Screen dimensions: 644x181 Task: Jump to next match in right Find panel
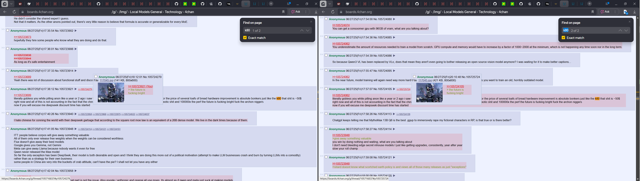coord(626,31)
